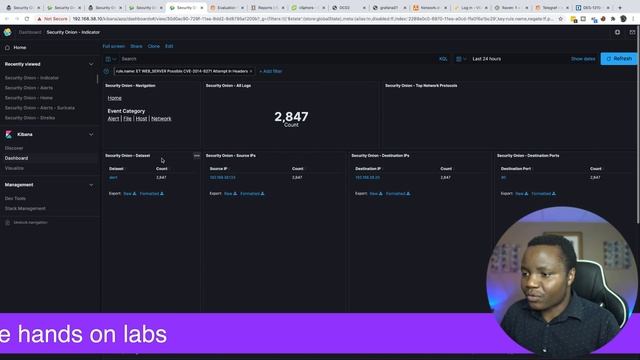640x360 pixels.
Task: Bookmark page with the star icon
Action: [560, 19]
